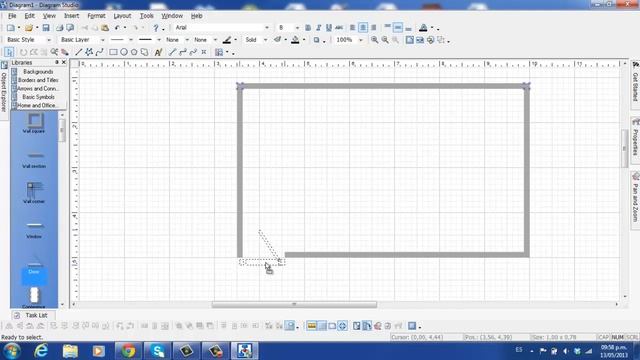
Task: Save the diagram with the floppy icon
Action: pos(46,28)
